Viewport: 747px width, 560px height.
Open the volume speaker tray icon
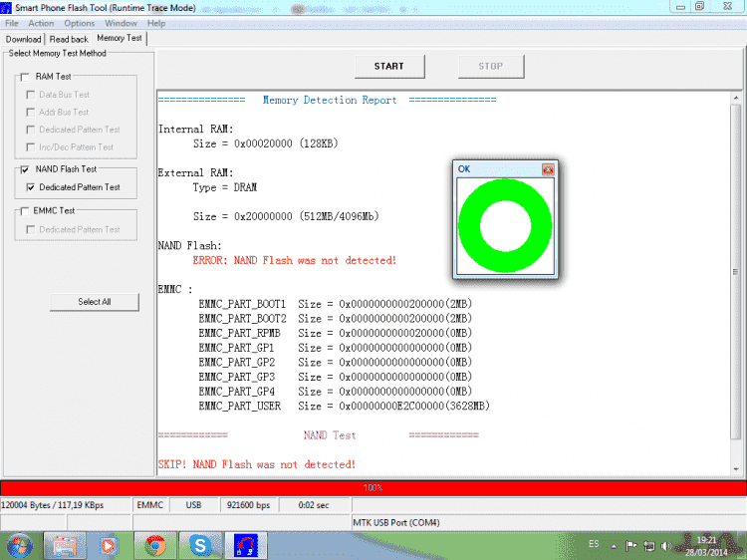666,546
